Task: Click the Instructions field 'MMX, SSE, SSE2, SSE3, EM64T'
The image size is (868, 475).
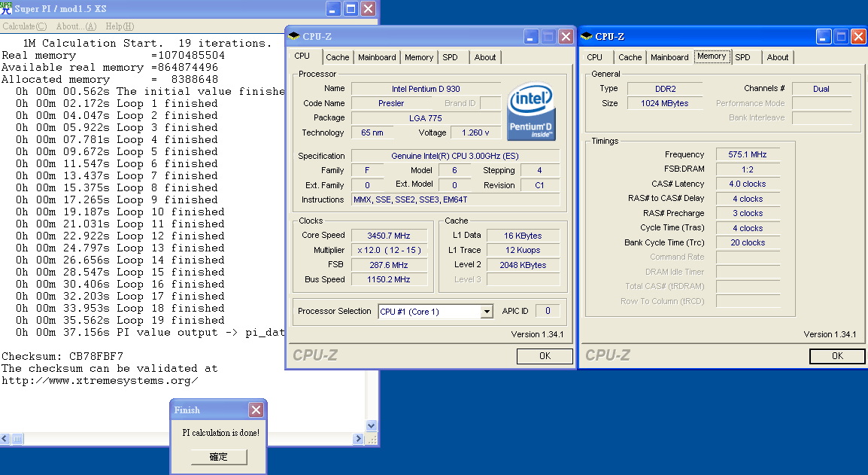Action: point(455,199)
